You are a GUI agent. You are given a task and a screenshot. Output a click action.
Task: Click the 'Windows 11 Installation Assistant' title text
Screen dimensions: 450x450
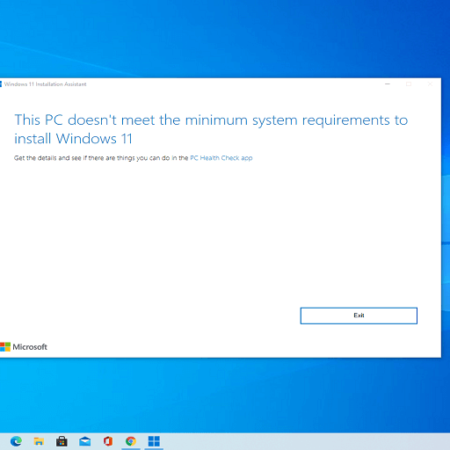[45, 84]
